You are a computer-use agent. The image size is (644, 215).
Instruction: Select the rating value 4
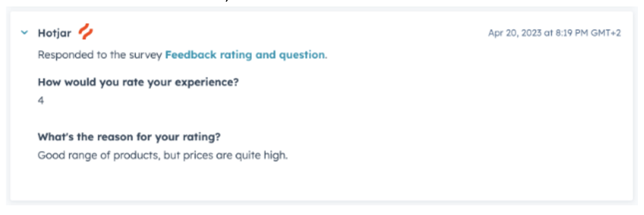pos(41,101)
